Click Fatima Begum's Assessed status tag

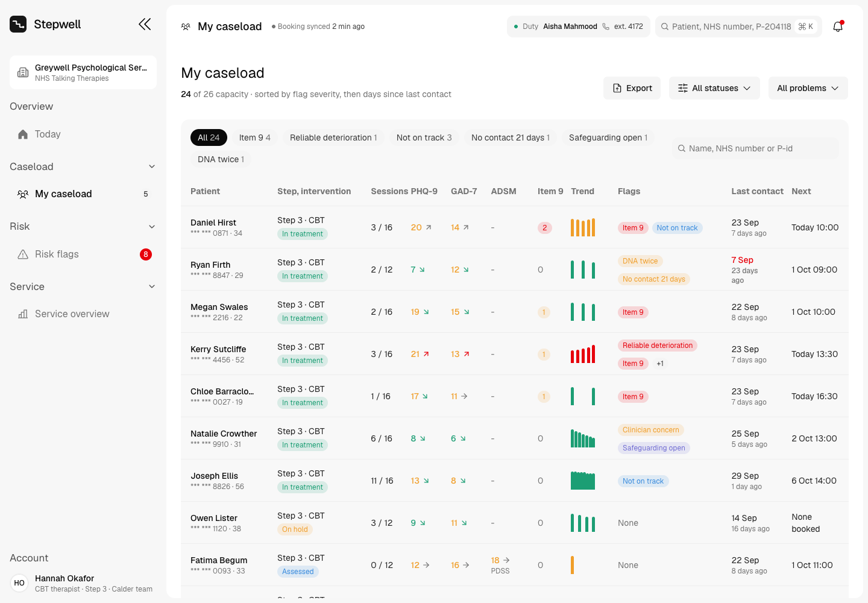298,572
